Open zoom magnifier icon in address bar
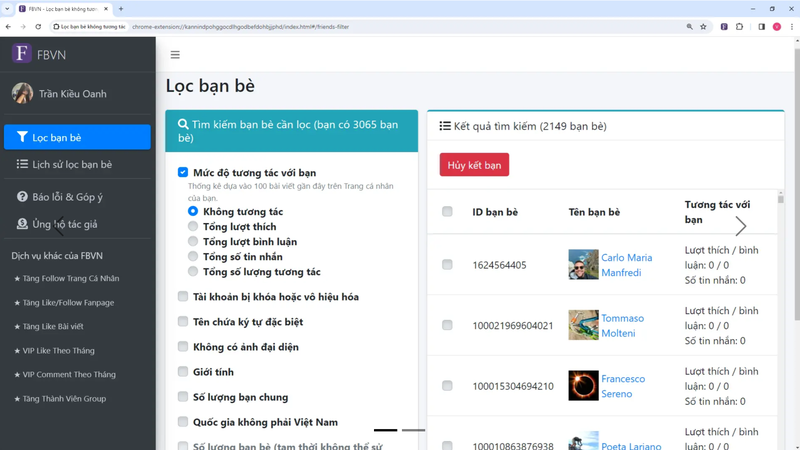This screenshot has height=450, width=800. (x=689, y=27)
